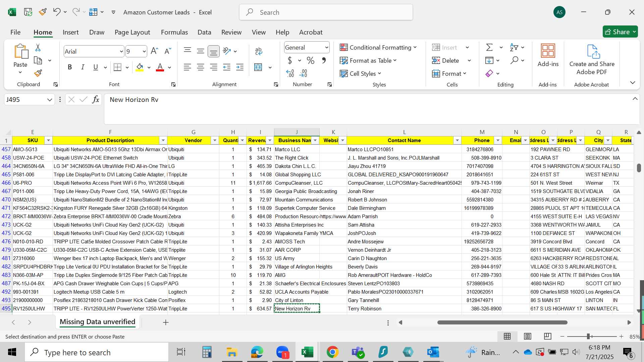Screen dimensions: 644x362
Task: Click the Clear eraser icon
Action: pyautogui.click(x=489, y=73)
